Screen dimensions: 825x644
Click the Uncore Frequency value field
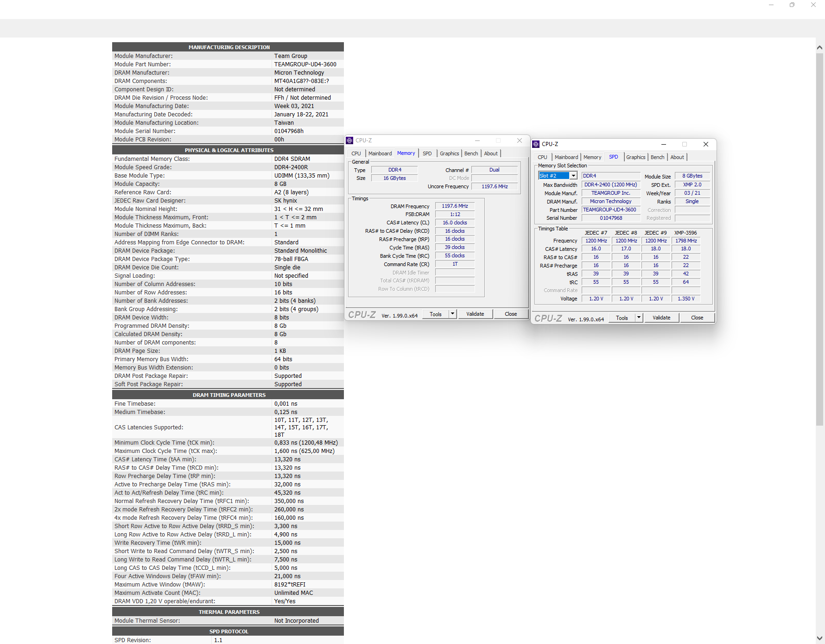point(495,186)
